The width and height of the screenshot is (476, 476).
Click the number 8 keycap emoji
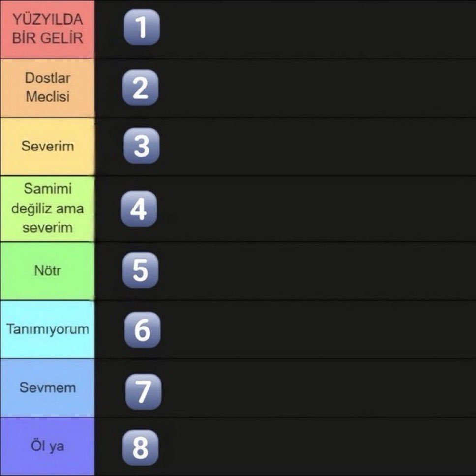pyautogui.click(x=140, y=447)
